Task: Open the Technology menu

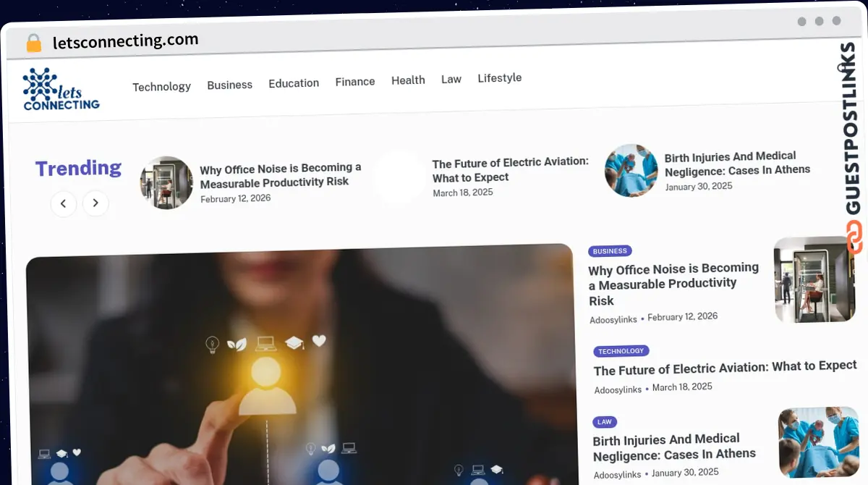Action: (x=161, y=86)
